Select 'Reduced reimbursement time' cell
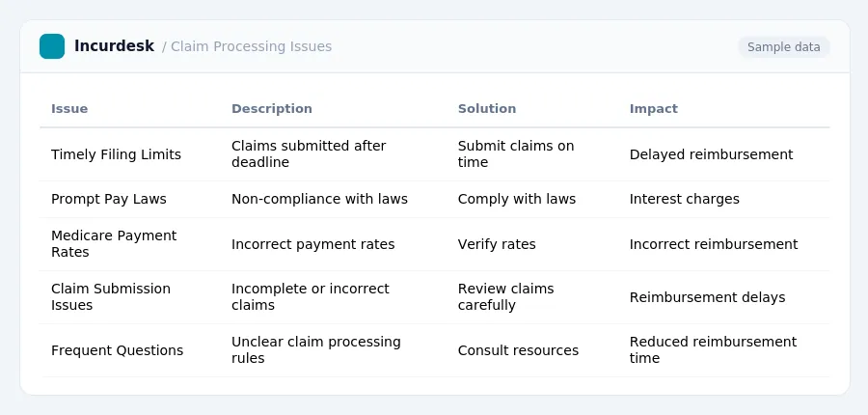 pos(713,350)
